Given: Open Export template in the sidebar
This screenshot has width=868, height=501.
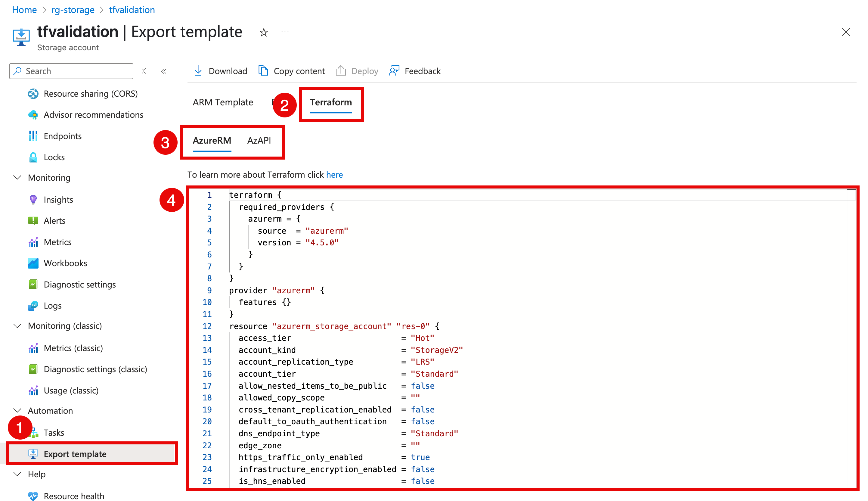Looking at the screenshot, I should 92,454.
